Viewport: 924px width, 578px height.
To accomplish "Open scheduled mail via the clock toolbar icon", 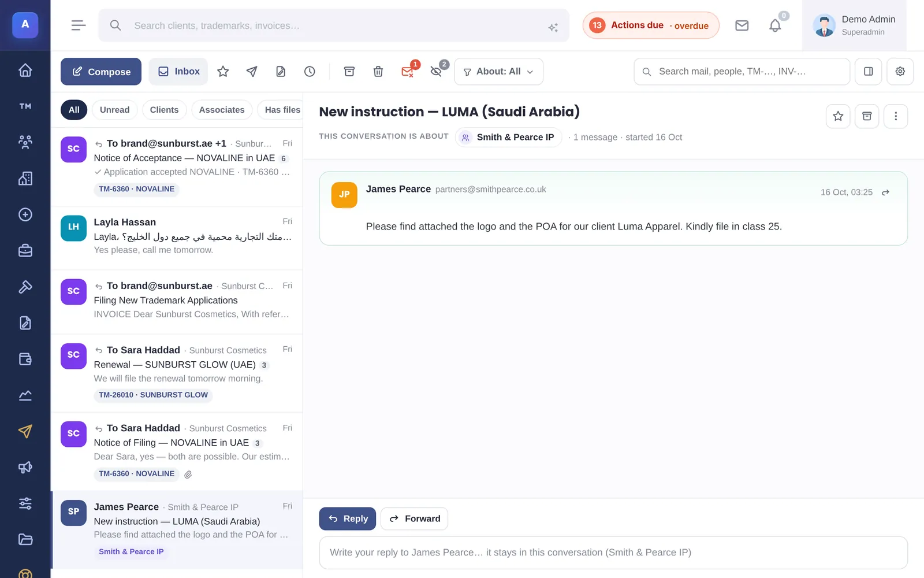I will point(310,72).
